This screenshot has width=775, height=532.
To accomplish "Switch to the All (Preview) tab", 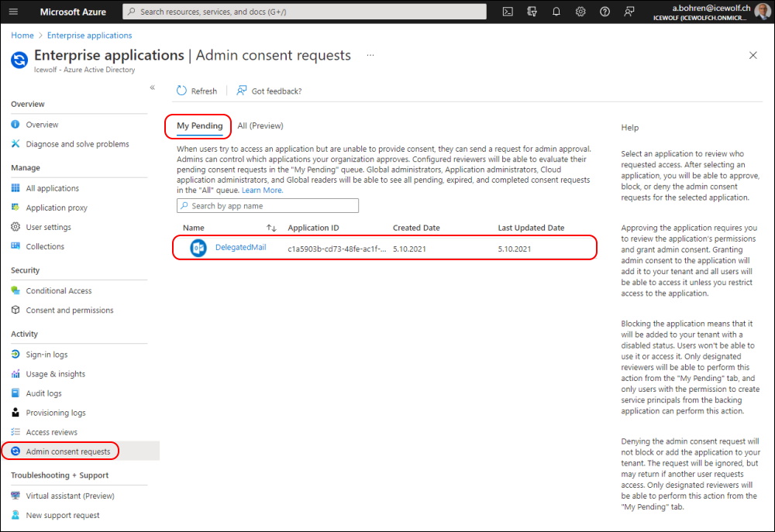I will [260, 126].
